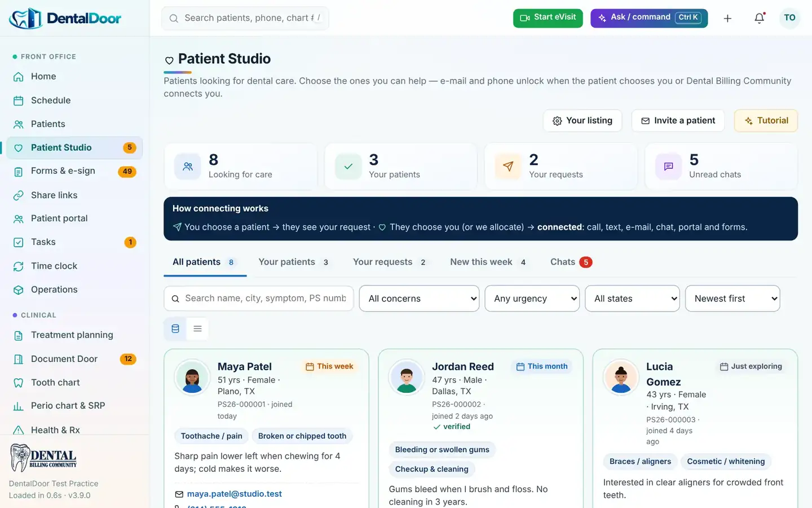This screenshot has height=508, width=812.
Task: Click the verified status on Jordan Reed
Action: [x=452, y=427]
